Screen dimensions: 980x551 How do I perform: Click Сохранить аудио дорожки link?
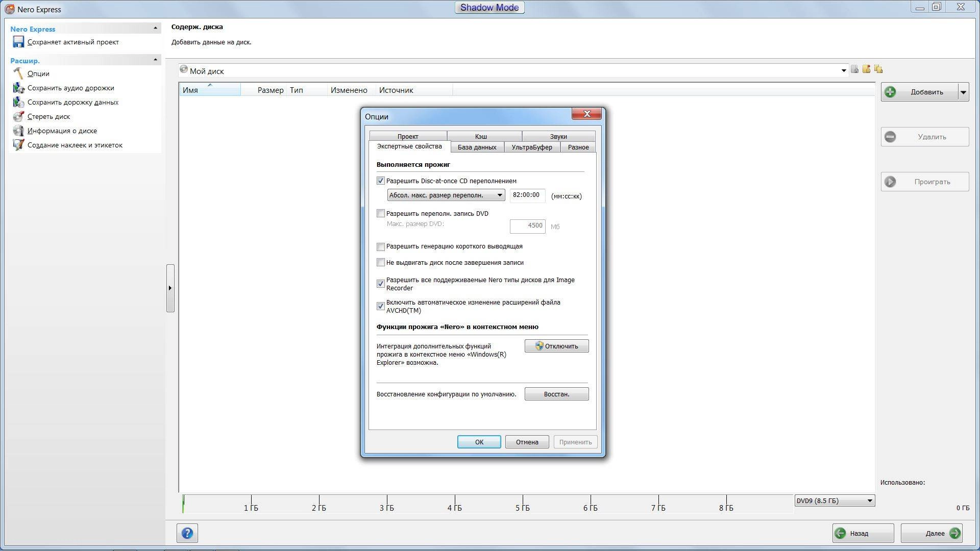(71, 88)
